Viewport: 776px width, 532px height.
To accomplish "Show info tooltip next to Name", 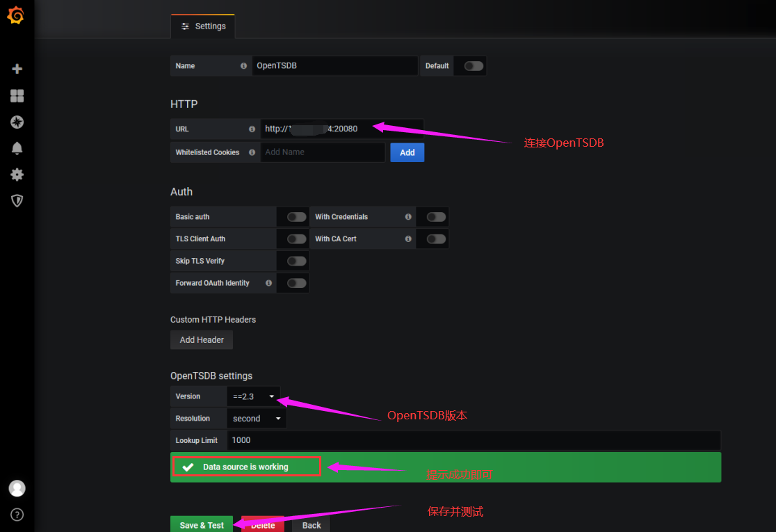I will pyautogui.click(x=243, y=66).
